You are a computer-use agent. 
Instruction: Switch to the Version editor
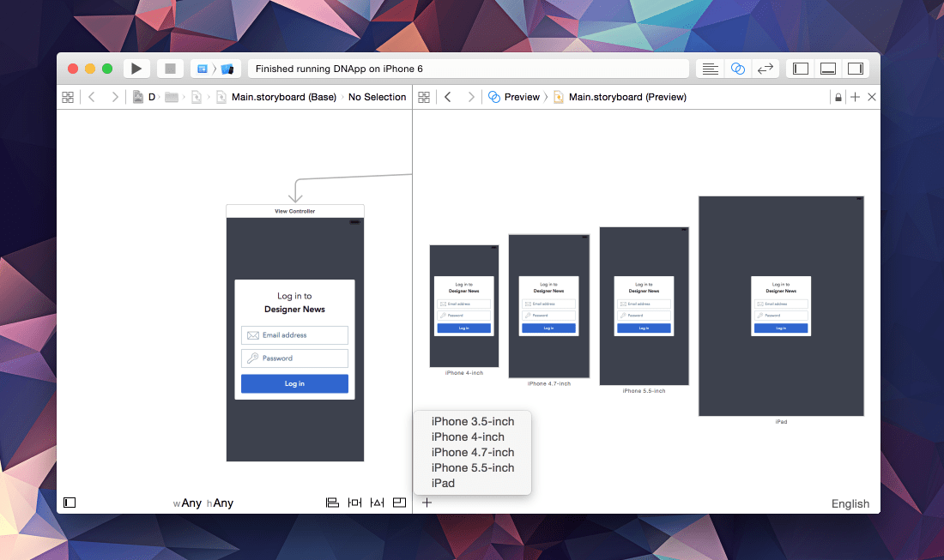(765, 69)
